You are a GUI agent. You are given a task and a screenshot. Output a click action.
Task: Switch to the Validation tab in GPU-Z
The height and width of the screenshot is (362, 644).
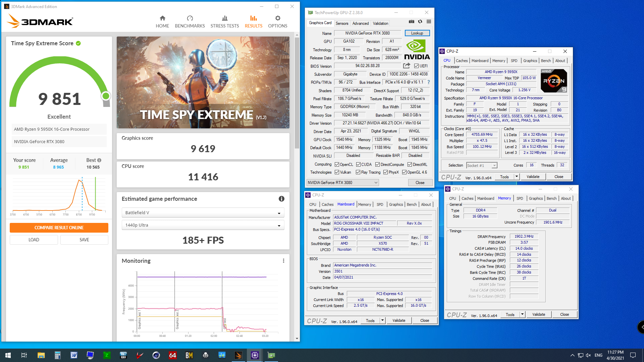380,23
